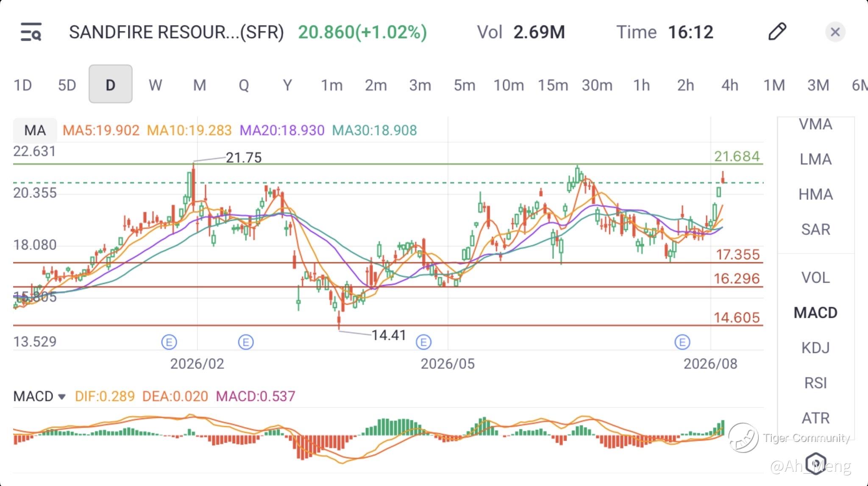Viewport: 868px width, 486px height.
Task: Tap the earnings marker just after 2026/02
Action: (x=246, y=342)
